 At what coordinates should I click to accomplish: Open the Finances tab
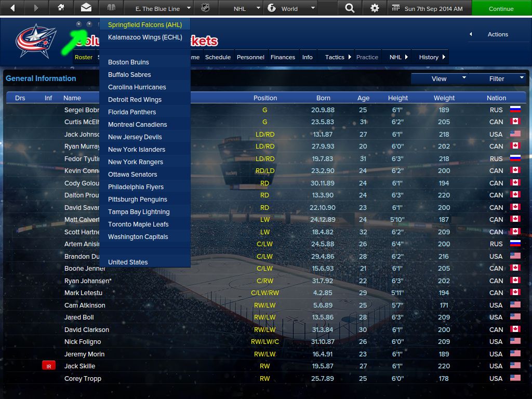click(x=283, y=57)
